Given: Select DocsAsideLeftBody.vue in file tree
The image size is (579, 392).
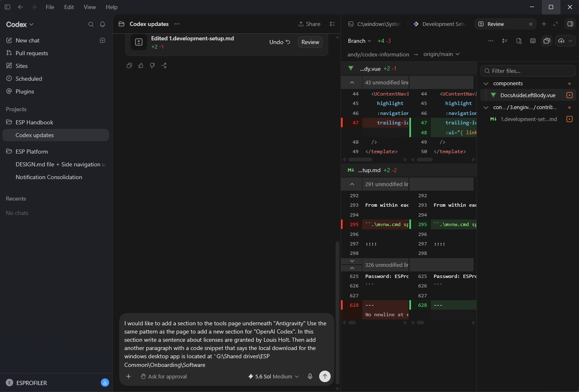Looking at the screenshot, I should click(x=528, y=95).
